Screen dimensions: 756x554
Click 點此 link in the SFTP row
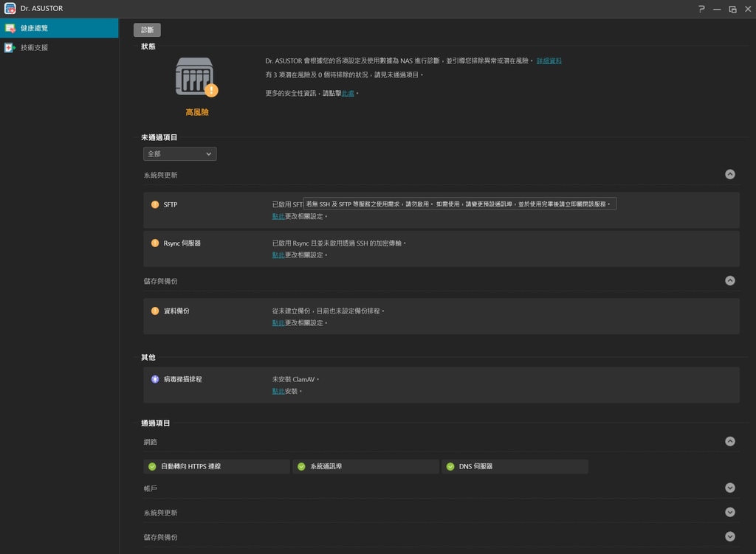278,216
